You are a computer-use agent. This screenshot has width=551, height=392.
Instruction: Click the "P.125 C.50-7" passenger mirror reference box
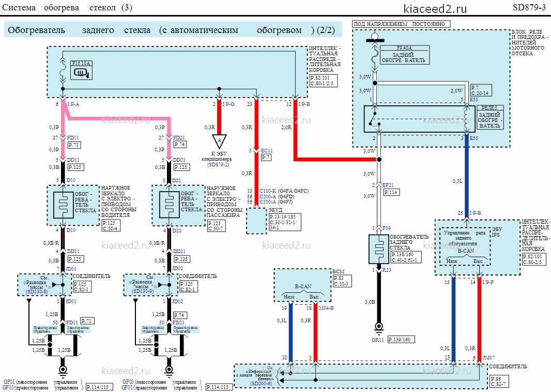tap(216, 226)
